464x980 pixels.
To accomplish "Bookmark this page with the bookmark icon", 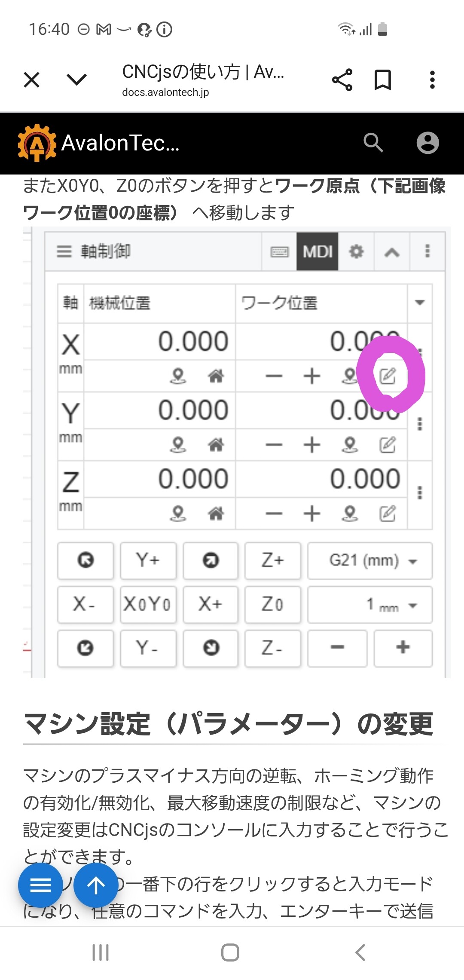I will pyautogui.click(x=382, y=80).
